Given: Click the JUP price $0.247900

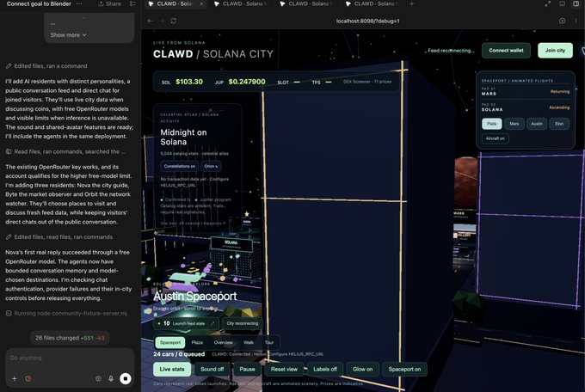Looking at the screenshot, I should (x=247, y=82).
